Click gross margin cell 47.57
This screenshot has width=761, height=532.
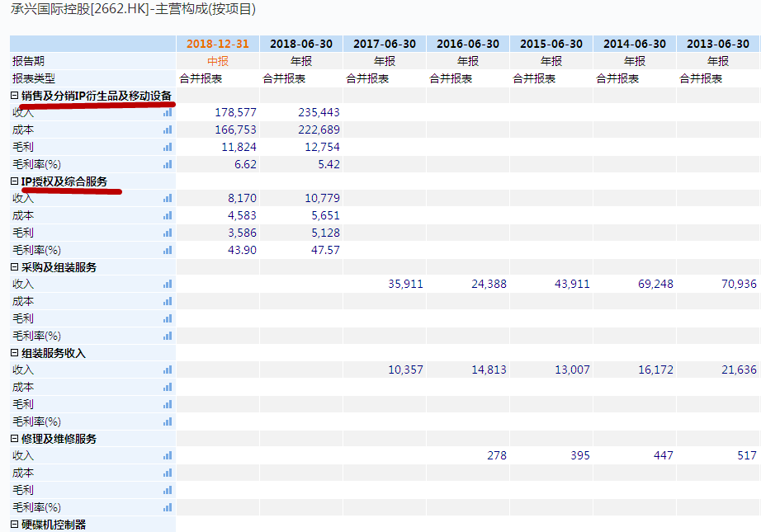pos(326,250)
